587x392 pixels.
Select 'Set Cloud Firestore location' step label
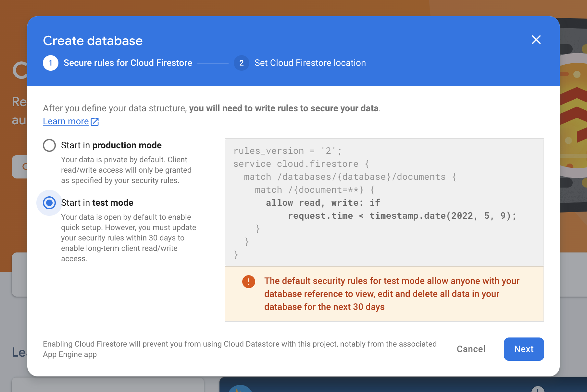click(310, 63)
